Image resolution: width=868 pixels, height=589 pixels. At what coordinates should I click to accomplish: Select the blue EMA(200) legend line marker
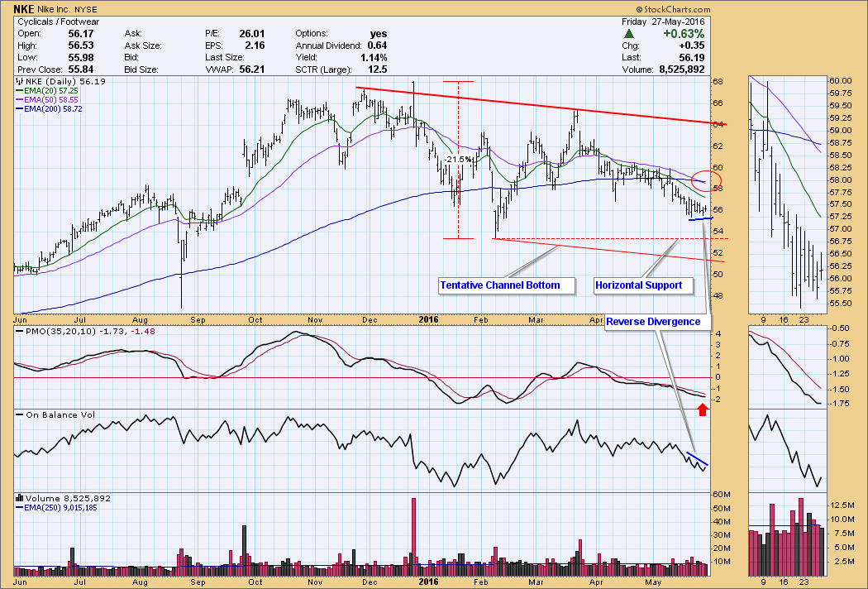click(19, 109)
